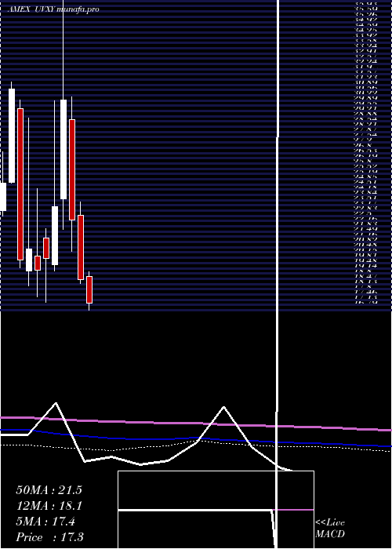Click the 12MA : 18.1 label

tap(49, 506)
